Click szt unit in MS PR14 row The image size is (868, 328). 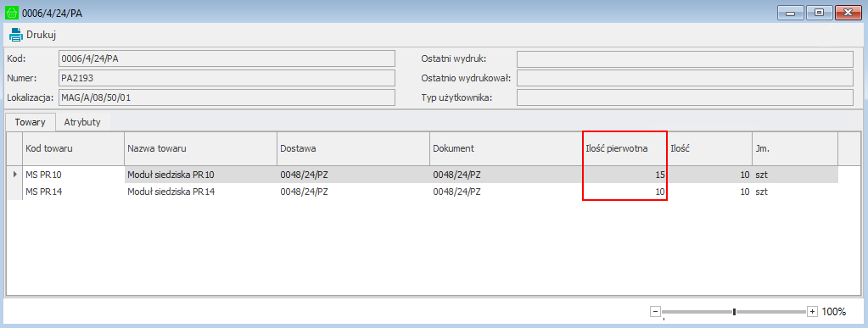795,192
